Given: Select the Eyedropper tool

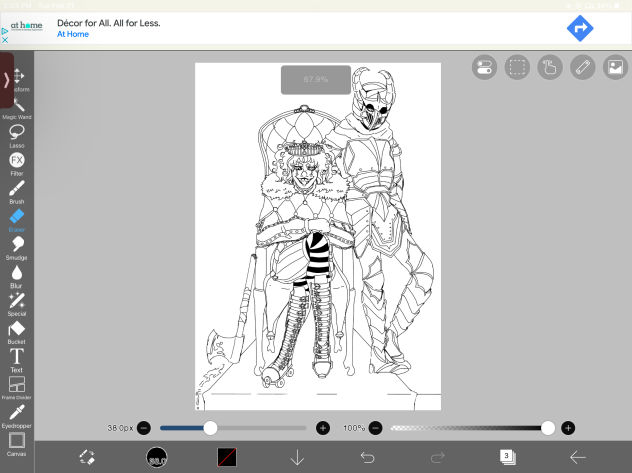Looking at the screenshot, I should pos(17,417).
